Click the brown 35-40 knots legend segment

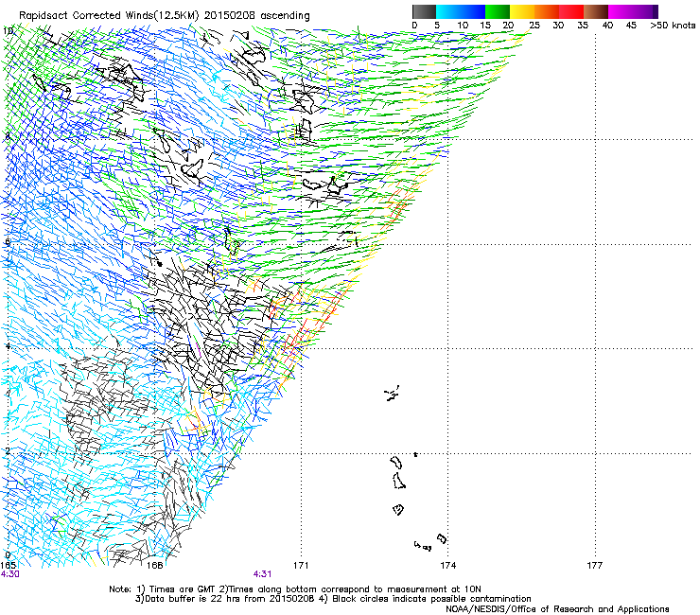596,11
